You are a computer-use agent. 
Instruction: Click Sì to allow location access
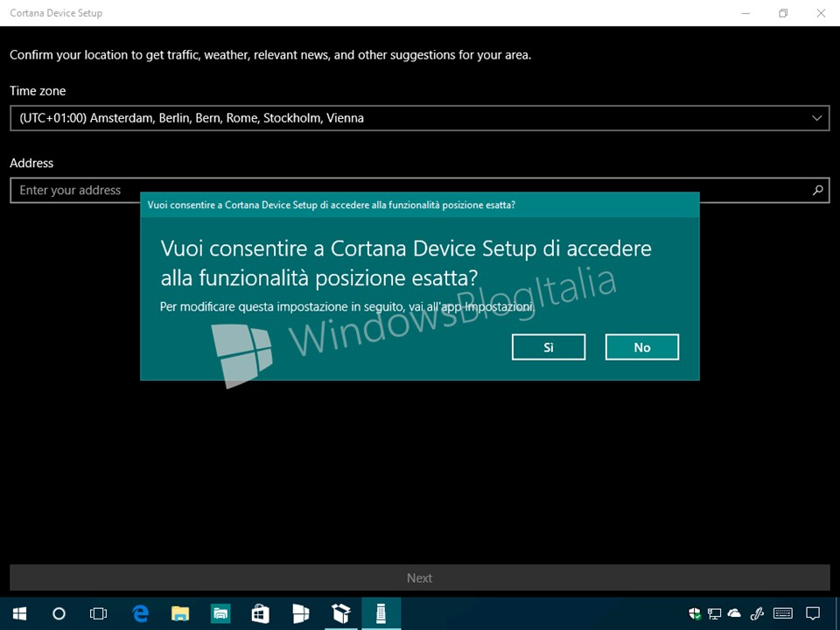click(548, 347)
